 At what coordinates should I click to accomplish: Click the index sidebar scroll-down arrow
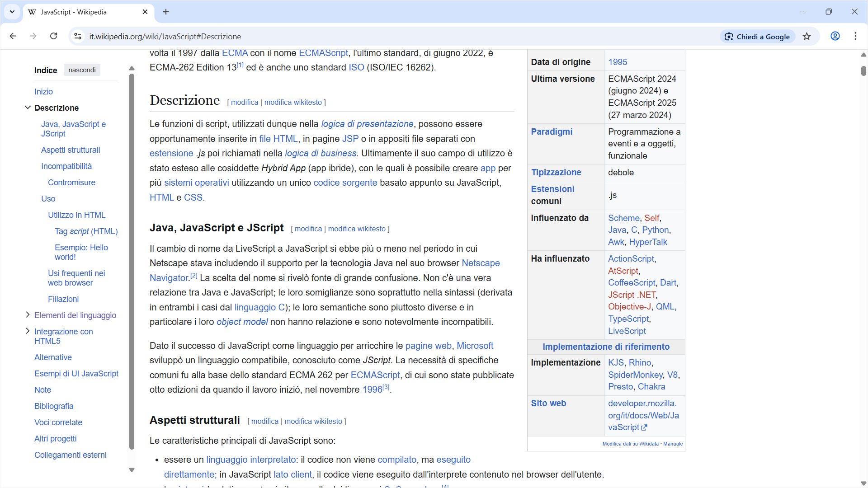pyautogui.click(x=132, y=470)
